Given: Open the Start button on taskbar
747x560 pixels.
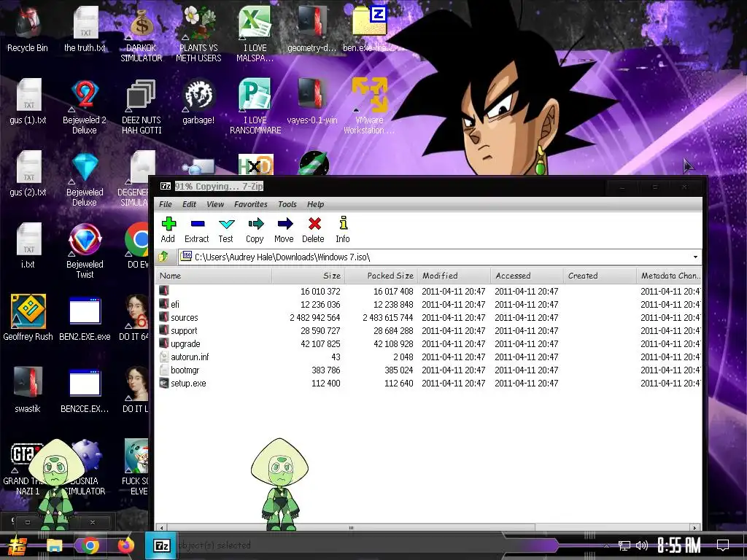Looking at the screenshot, I should tap(18, 545).
